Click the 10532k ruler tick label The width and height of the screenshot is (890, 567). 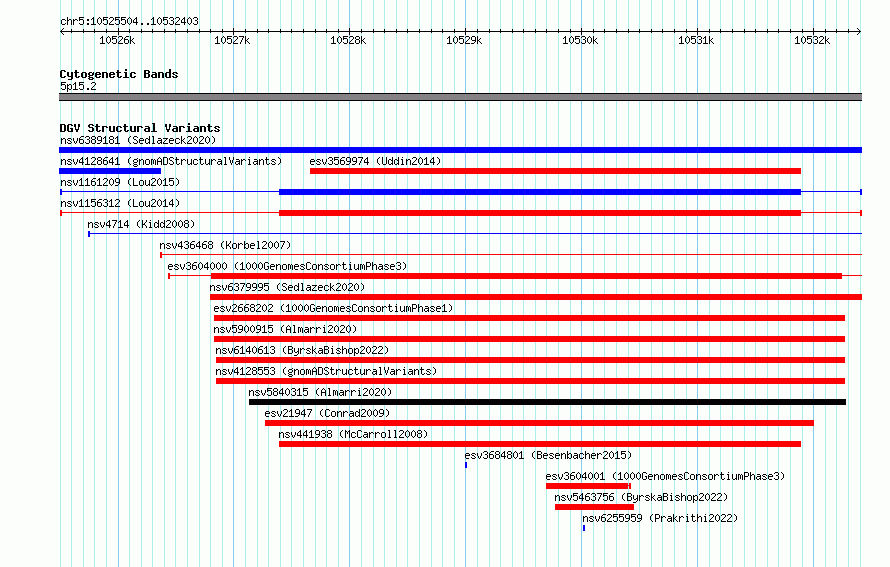[x=812, y=40]
